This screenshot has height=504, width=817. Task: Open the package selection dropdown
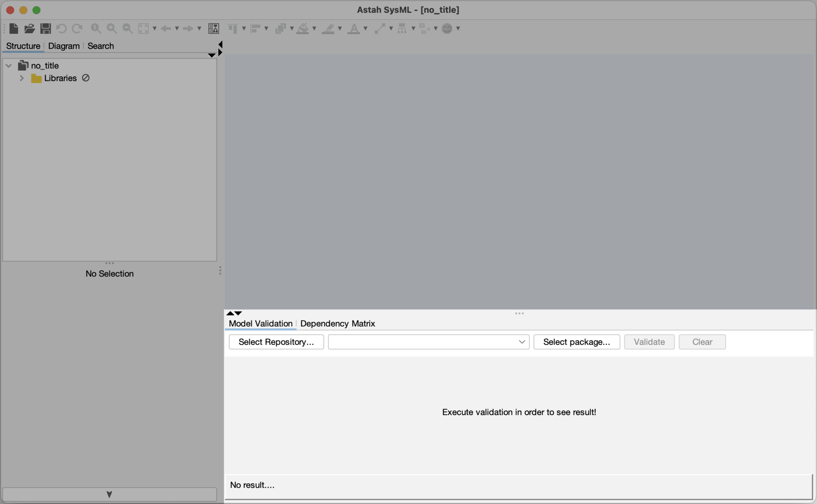click(521, 342)
